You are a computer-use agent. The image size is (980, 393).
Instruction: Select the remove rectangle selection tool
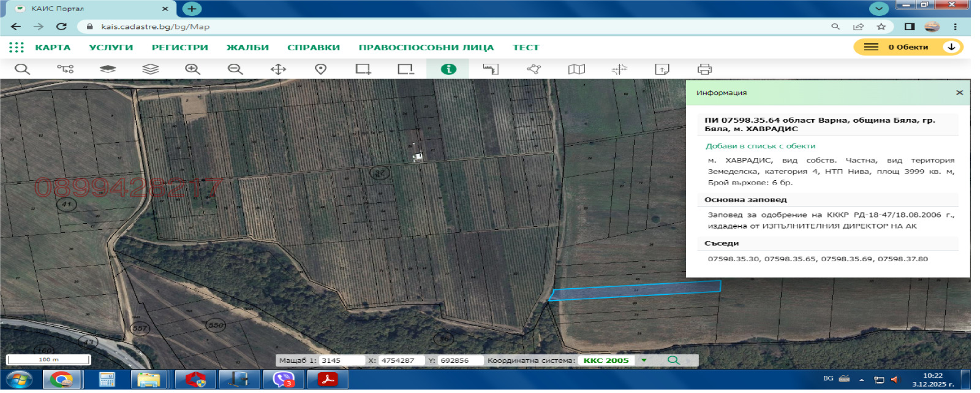tap(405, 69)
